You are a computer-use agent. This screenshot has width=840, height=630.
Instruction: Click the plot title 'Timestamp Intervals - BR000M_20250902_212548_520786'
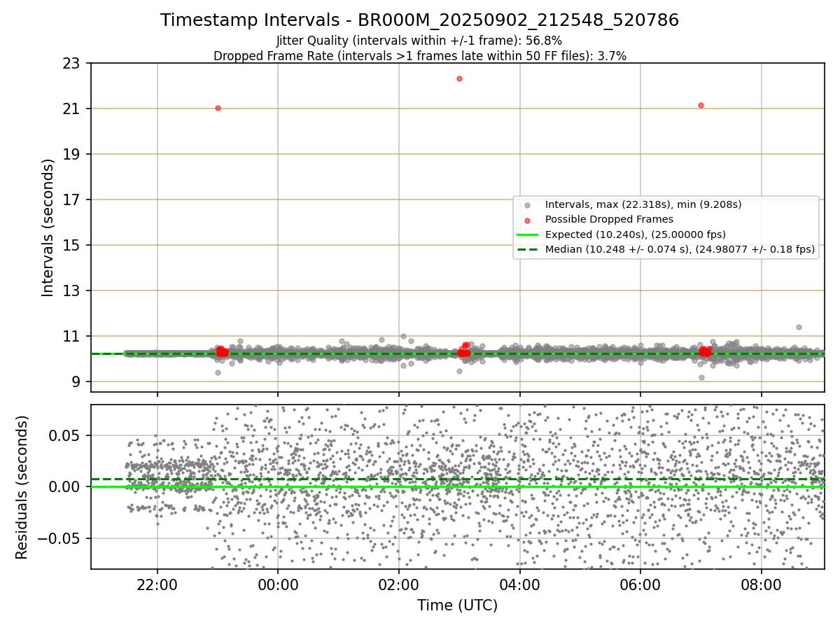(419, 20)
